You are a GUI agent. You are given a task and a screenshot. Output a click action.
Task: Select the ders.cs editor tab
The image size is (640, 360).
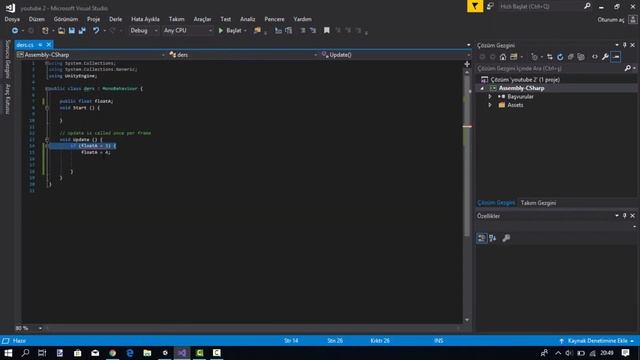[x=25, y=45]
